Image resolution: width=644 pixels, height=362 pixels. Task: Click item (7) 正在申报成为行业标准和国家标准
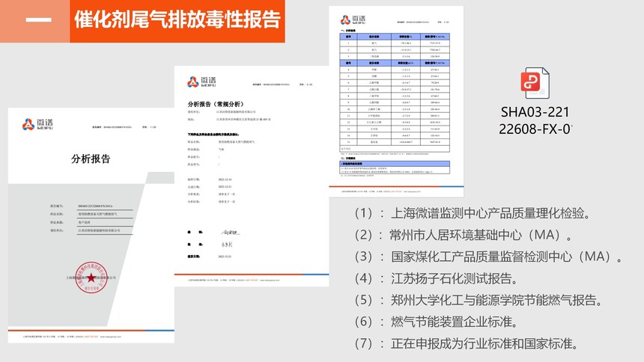pos(467,343)
